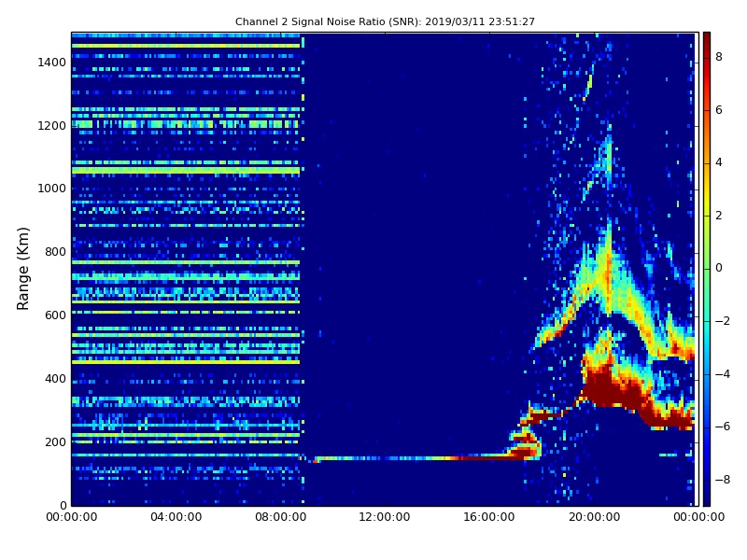
Task: Click the 12:00:00 time axis label
Action: [x=385, y=517]
